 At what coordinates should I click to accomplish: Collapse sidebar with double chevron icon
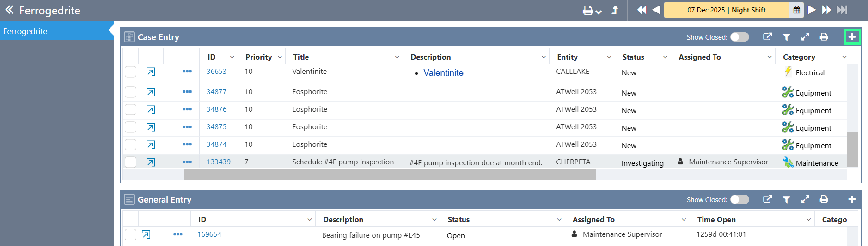tap(9, 10)
